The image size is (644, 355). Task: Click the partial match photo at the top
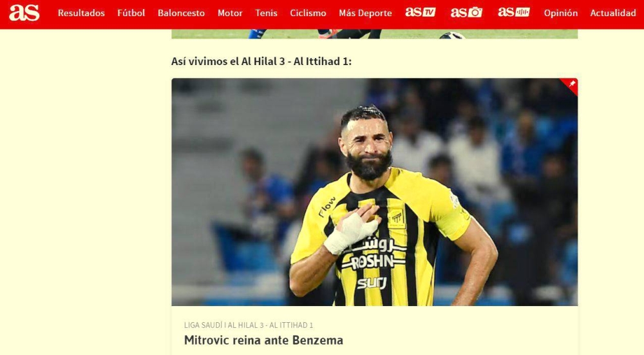pos(375,34)
